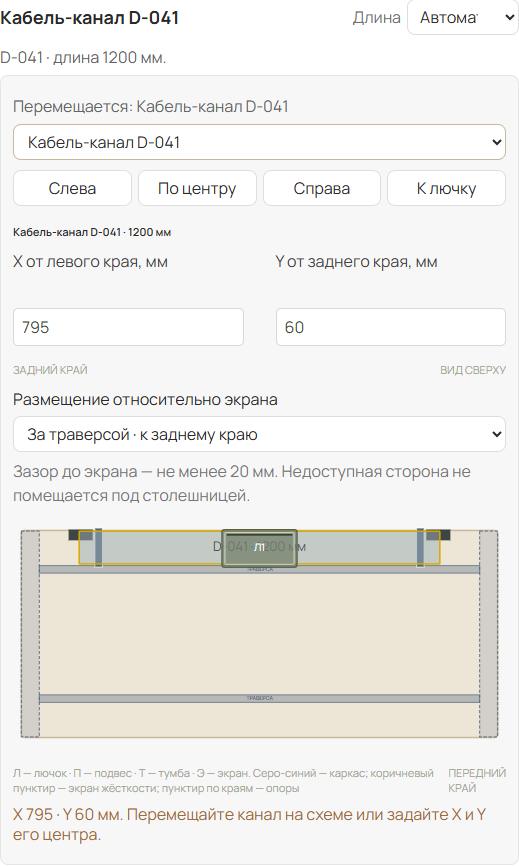Select the hatch marker Л on diagram
Image resolution: width=519 pixels, height=866 pixels.
point(260,548)
